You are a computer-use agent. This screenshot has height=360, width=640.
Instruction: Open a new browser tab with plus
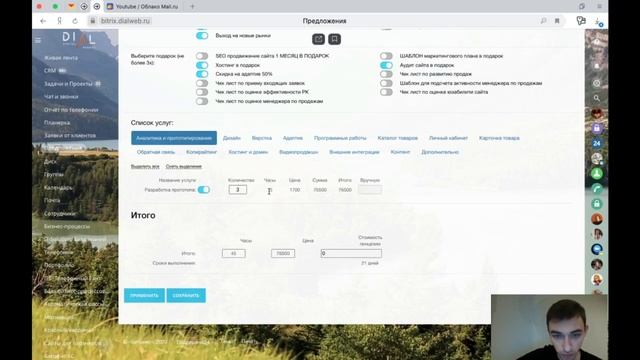192,7
